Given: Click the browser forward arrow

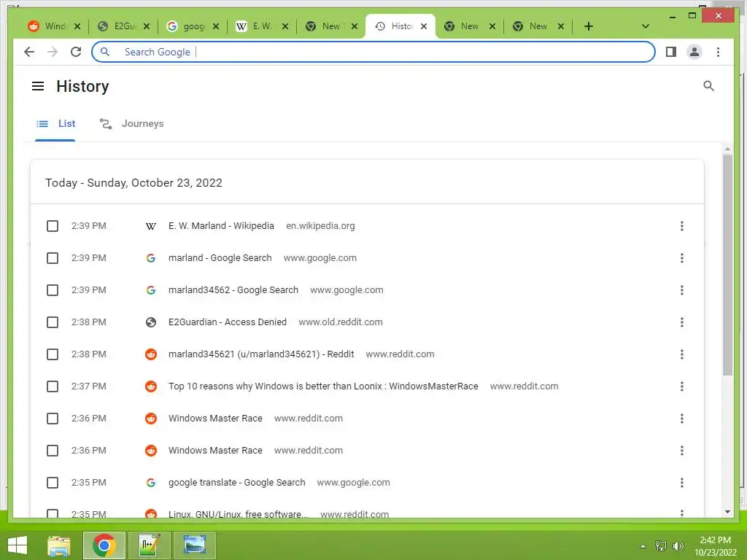Looking at the screenshot, I should tap(53, 52).
